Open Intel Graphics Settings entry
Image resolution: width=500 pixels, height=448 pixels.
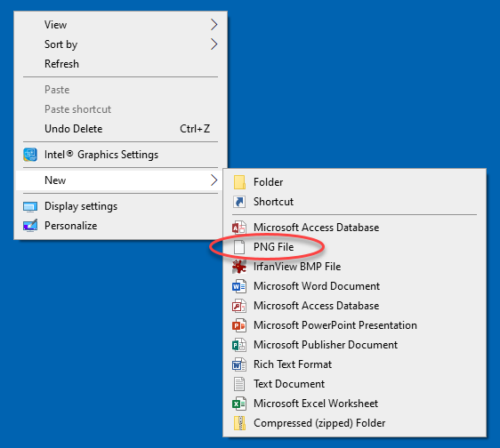tap(120, 155)
